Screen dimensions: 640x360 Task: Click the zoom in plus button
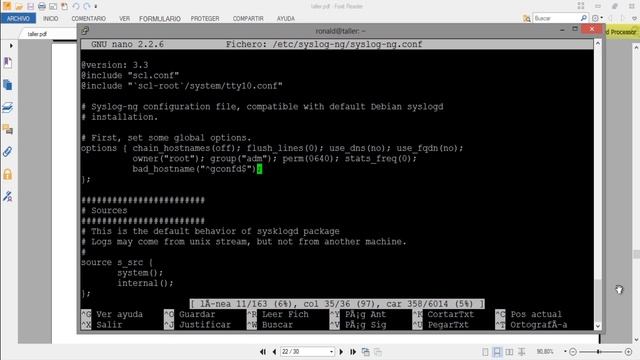628,351
